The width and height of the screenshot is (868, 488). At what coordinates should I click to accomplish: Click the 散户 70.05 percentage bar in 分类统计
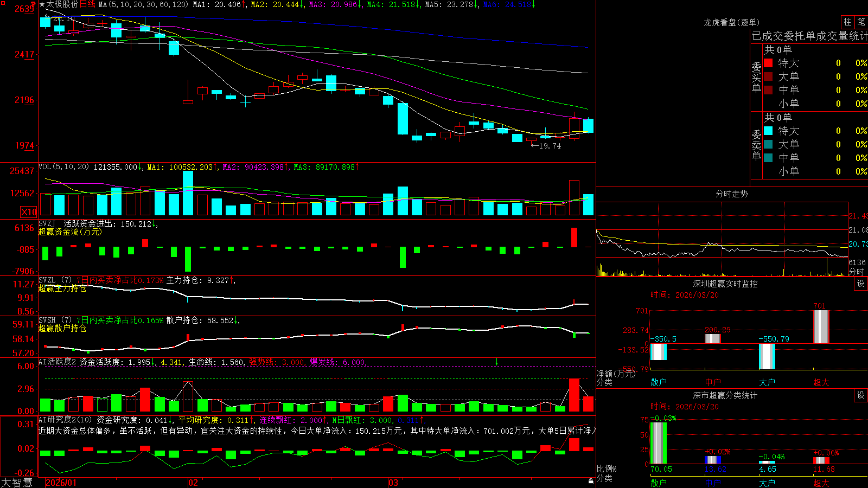(659, 443)
